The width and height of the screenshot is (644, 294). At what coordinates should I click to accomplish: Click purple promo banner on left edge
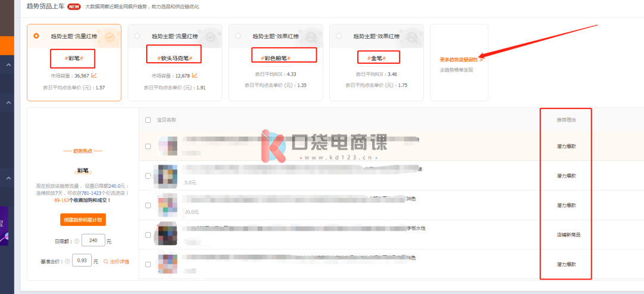tap(5, 226)
